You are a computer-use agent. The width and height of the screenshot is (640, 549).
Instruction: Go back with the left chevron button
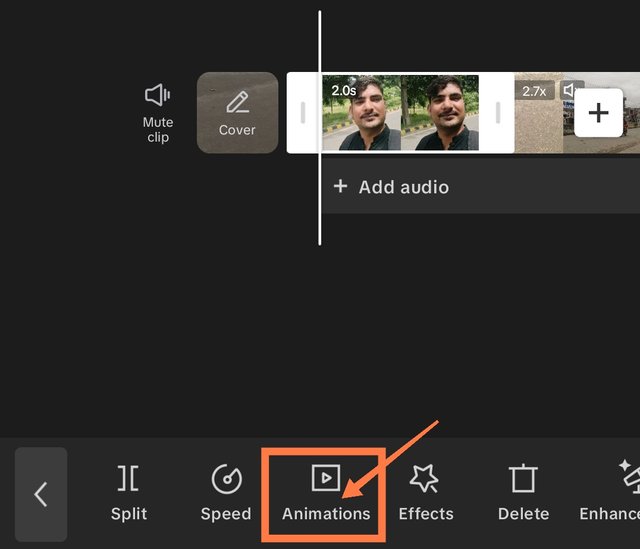pyautogui.click(x=41, y=494)
